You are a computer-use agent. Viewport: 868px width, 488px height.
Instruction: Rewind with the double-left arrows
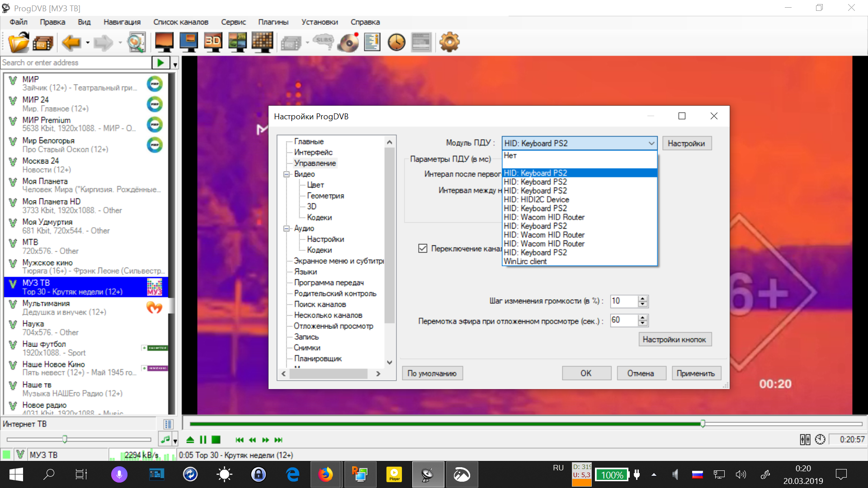pyautogui.click(x=252, y=440)
